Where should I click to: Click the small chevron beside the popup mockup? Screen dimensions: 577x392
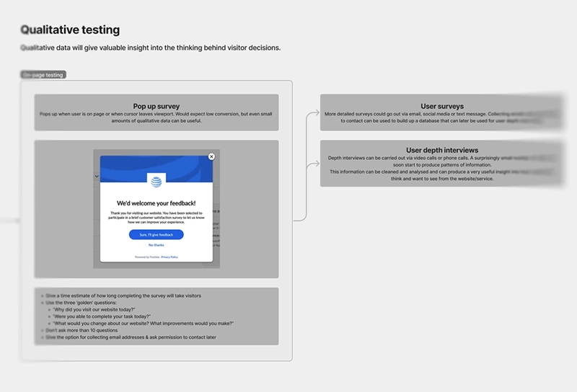(x=97, y=177)
